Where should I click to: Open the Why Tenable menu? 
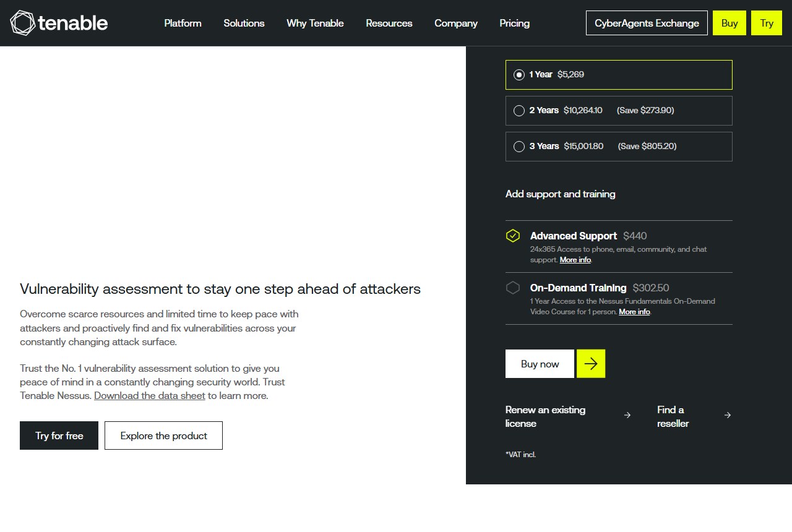(315, 23)
